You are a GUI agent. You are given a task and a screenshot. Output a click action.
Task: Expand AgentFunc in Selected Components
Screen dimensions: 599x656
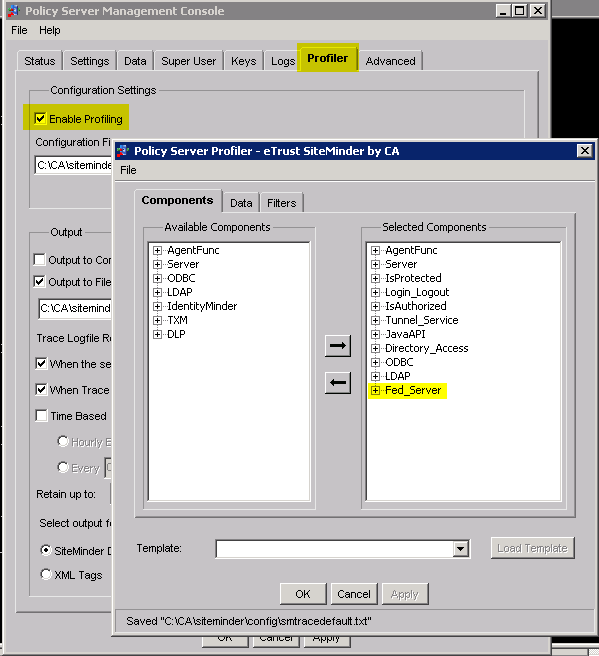click(375, 251)
